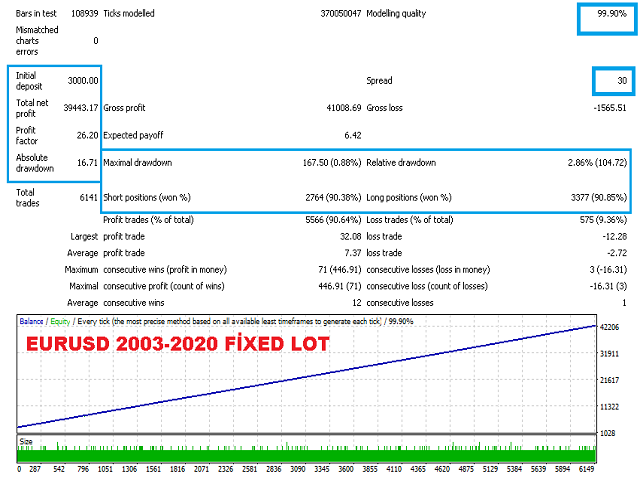This screenshot has width=640, height=480.
Task: Select the Expected payoff value 6.42
Action: [x=353, y=135]
